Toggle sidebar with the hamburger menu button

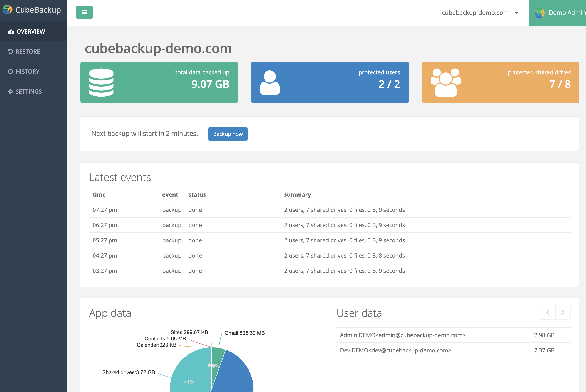pos(84,12)
